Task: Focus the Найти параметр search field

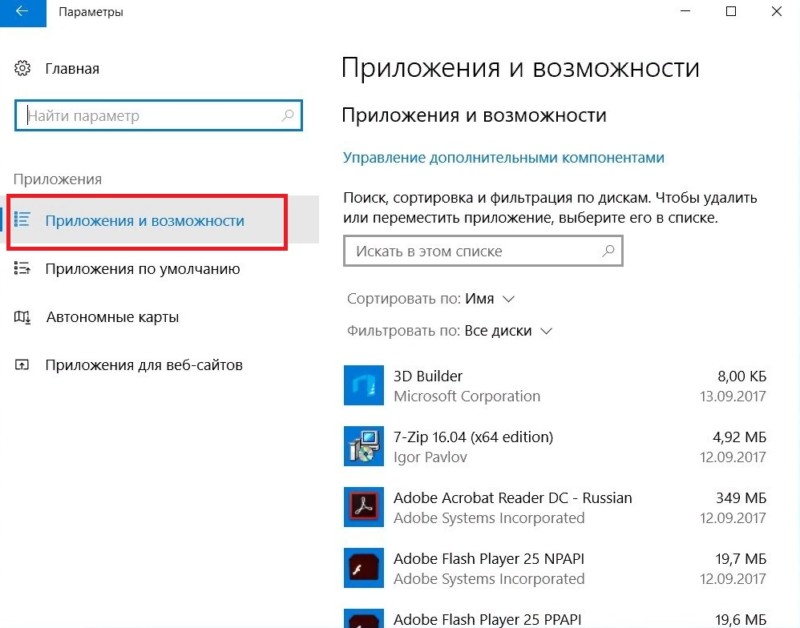Action: pyautogui.click(x=158, y=115)
